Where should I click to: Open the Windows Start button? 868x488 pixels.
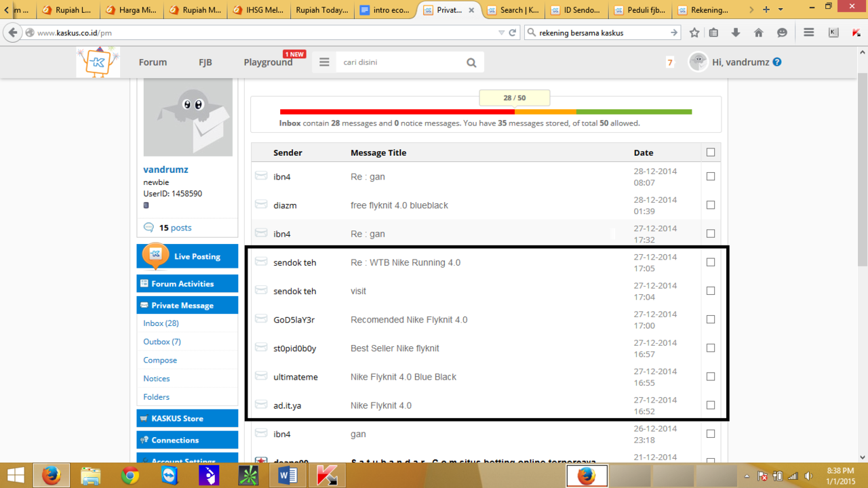[x=15, y=476]
